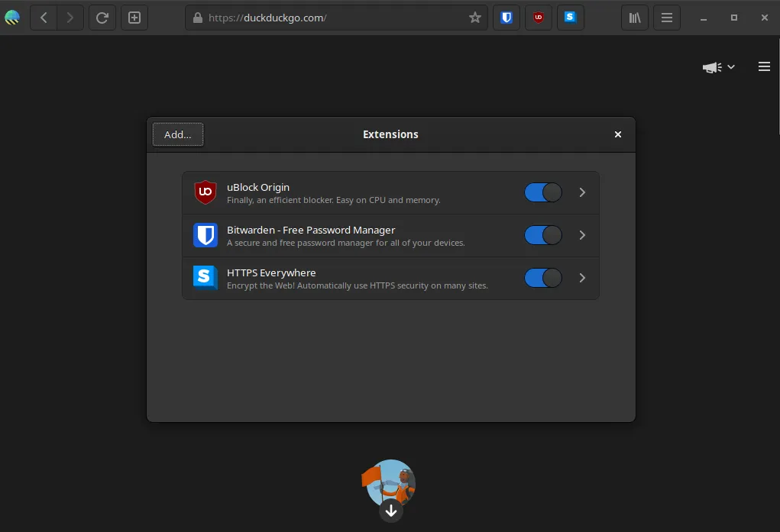Bookmark this page with the star
Image resolution: width=780 pixels, height=532 pixels.
point(474,18)
